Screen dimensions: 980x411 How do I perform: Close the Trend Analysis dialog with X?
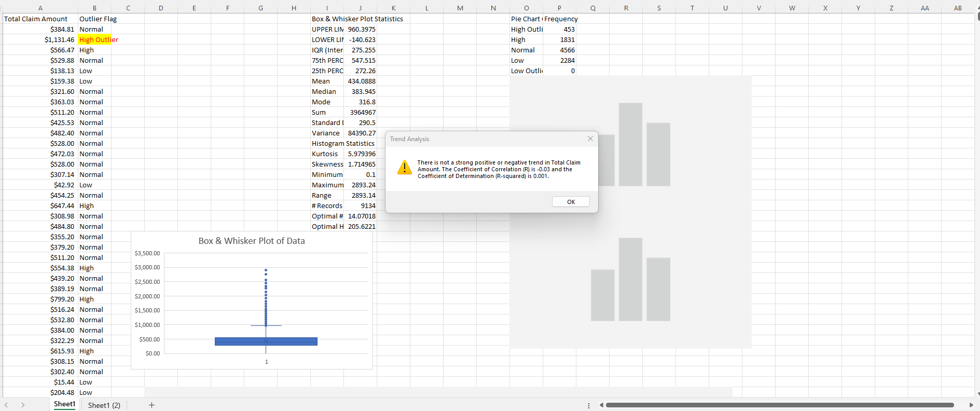[590, 139]
